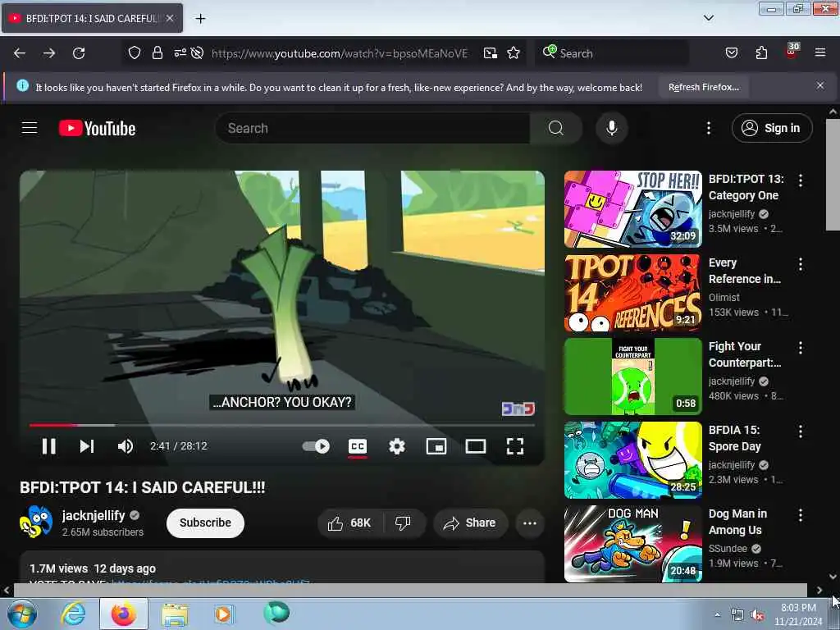This screenshot has width=840, height=630.
Task: Click the Sign in button
Action: (771, 128)
